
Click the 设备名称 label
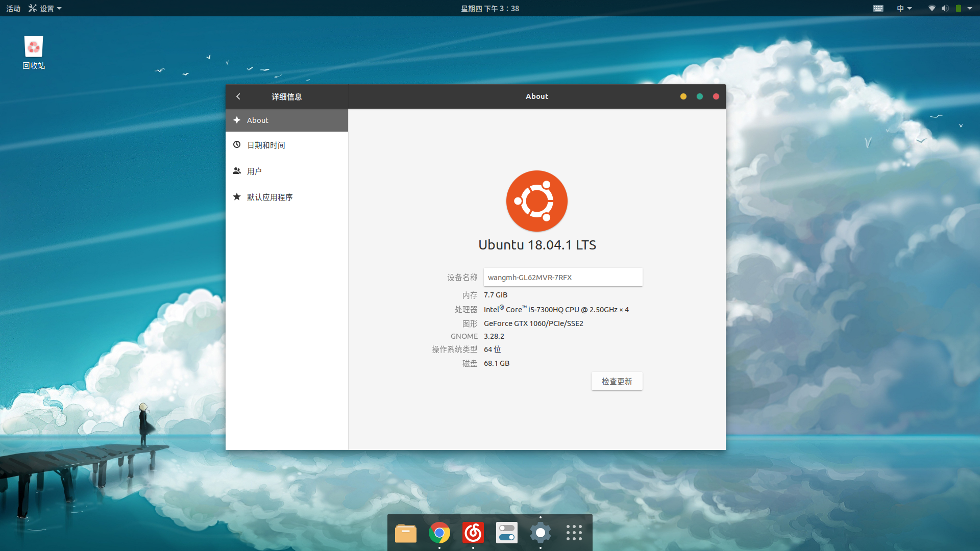pos(462,278)
